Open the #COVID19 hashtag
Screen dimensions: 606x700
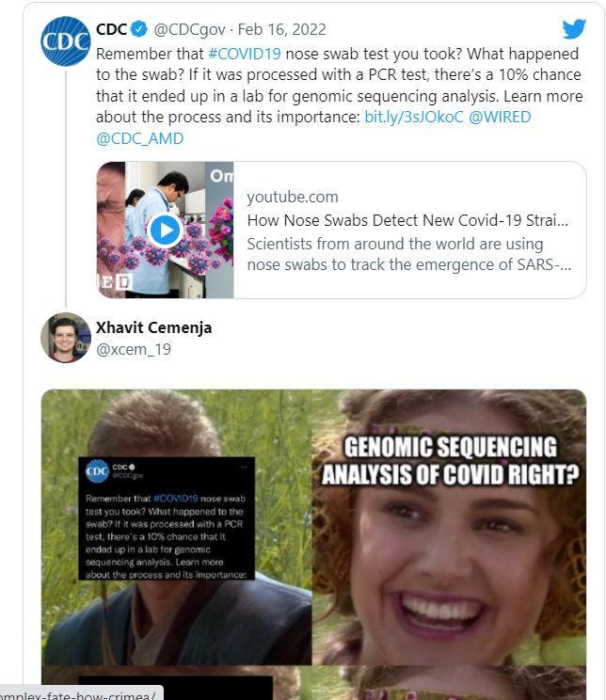[x=242, y=54]
